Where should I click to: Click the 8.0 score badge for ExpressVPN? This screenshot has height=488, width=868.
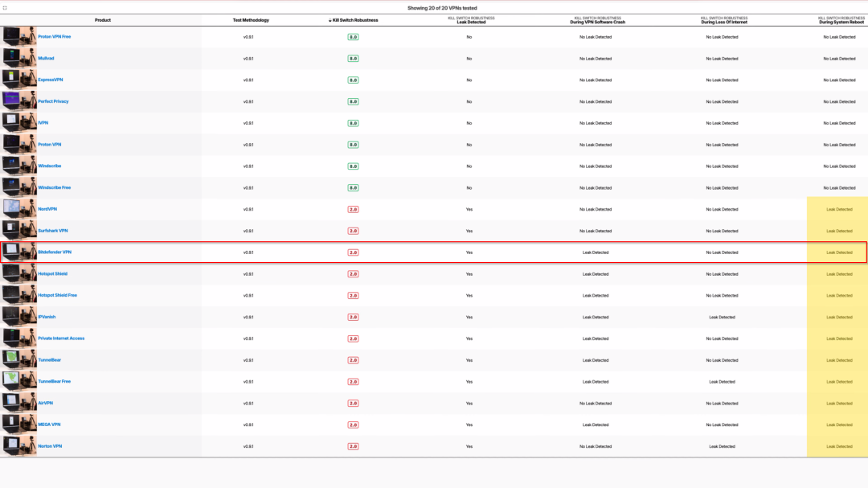[x=353, y=80]
